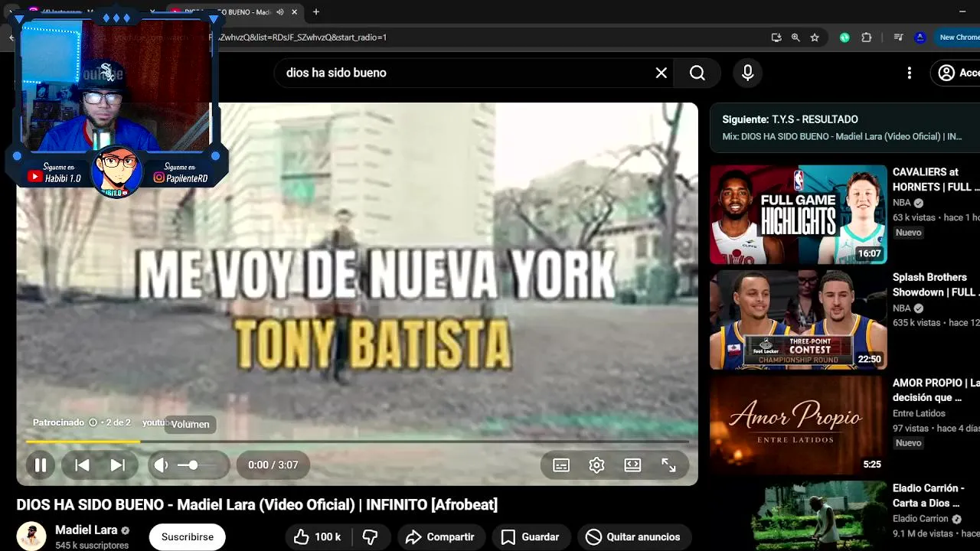Click the 'CAVALIERS at HORNETS' video title
This screenshot has height=551, width=980.
pos(936,179)
